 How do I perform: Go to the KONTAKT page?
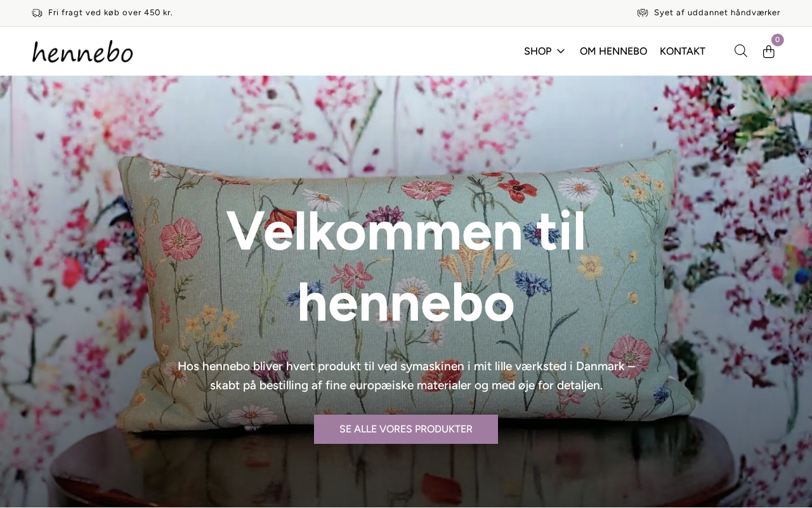click(x=683, y=51)
